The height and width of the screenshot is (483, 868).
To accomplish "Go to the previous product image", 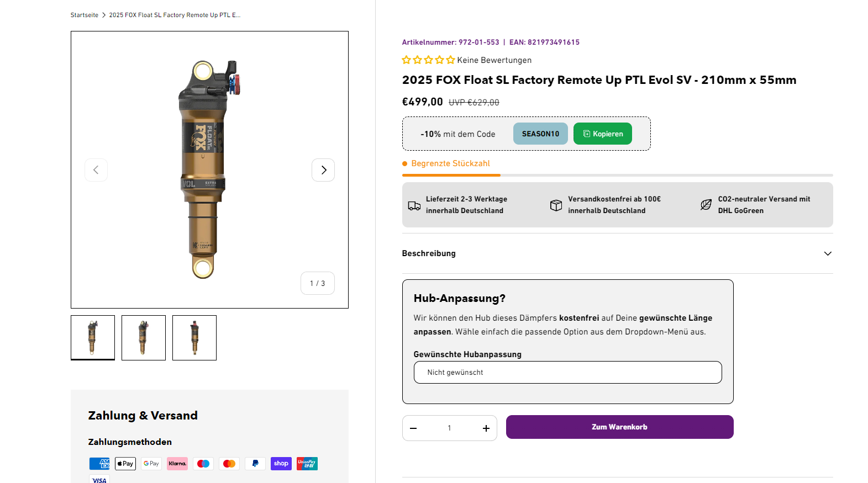I will 96,170.
